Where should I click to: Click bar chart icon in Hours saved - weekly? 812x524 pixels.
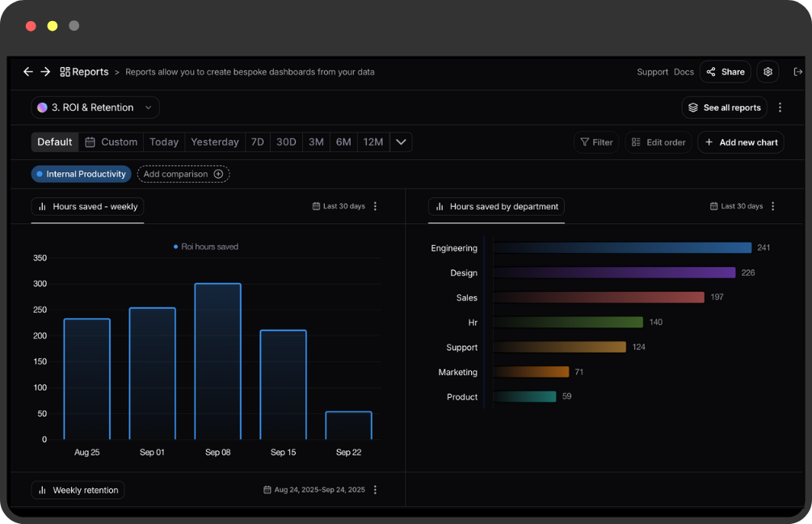tap(43, 206)
